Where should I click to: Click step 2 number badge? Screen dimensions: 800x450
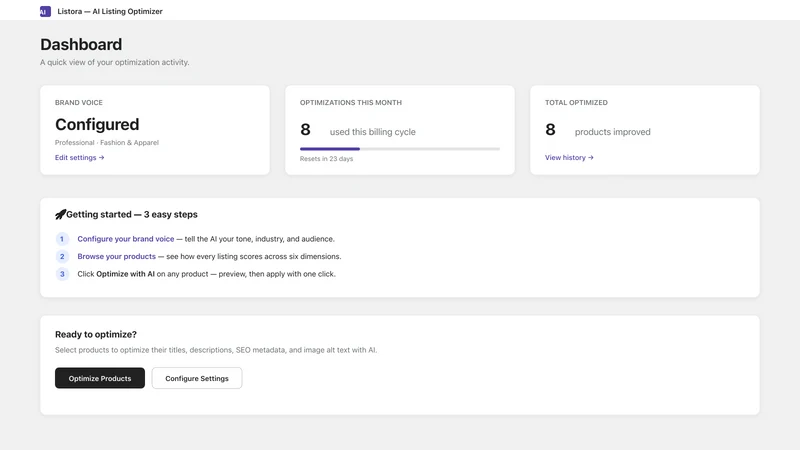(62, 256)
